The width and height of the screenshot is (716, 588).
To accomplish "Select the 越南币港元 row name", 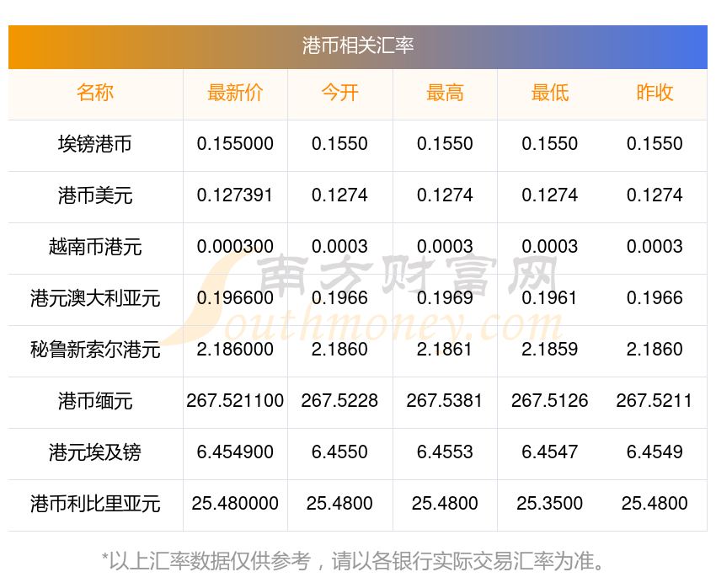I will 95,247.
